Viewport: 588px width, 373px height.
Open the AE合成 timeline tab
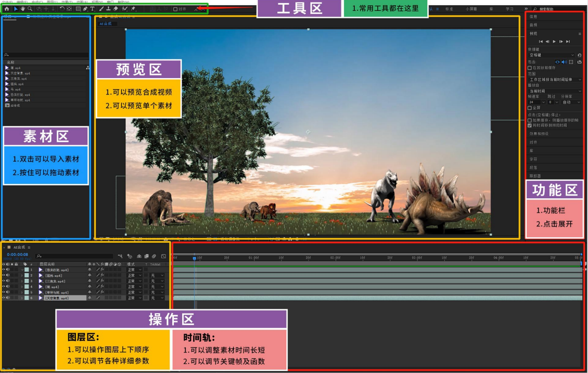19,248
